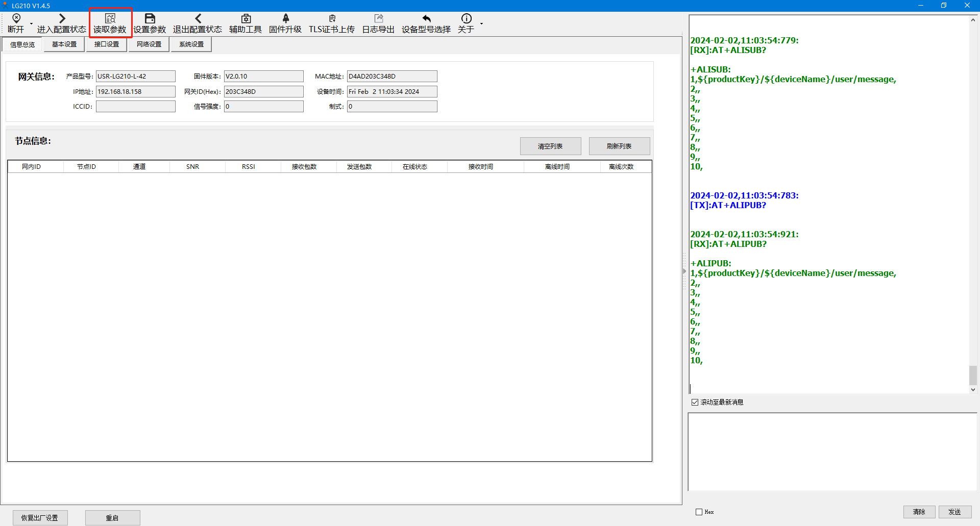Image resolution: width=980 pixels, height=526 pixels.
Task: Click the log panel scrollbar thumb
Action: tap(973, 375)
